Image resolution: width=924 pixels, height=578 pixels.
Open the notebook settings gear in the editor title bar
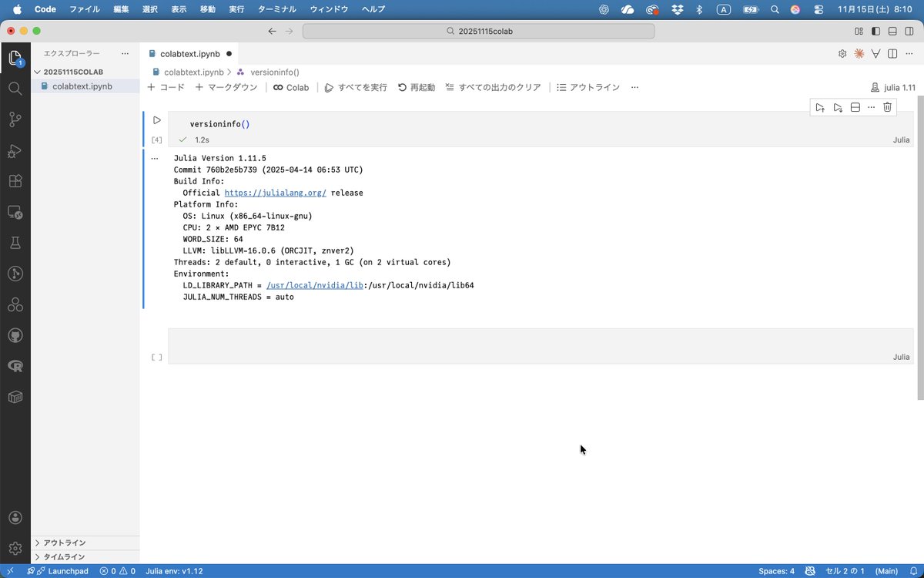842,53
